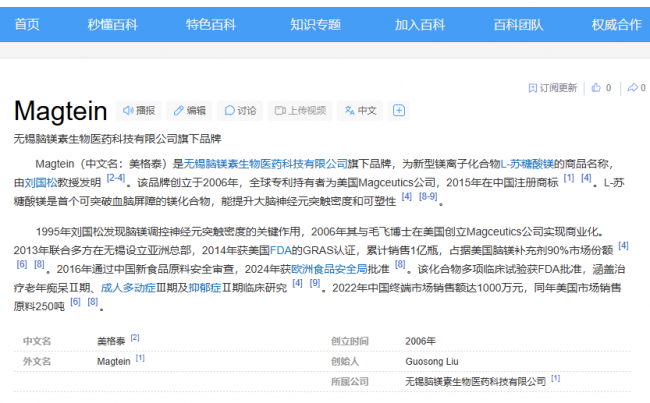The width and height of the screenshot is (650, 403).
Task: Open 权威合作 menu item
Action: click(617, 24)
